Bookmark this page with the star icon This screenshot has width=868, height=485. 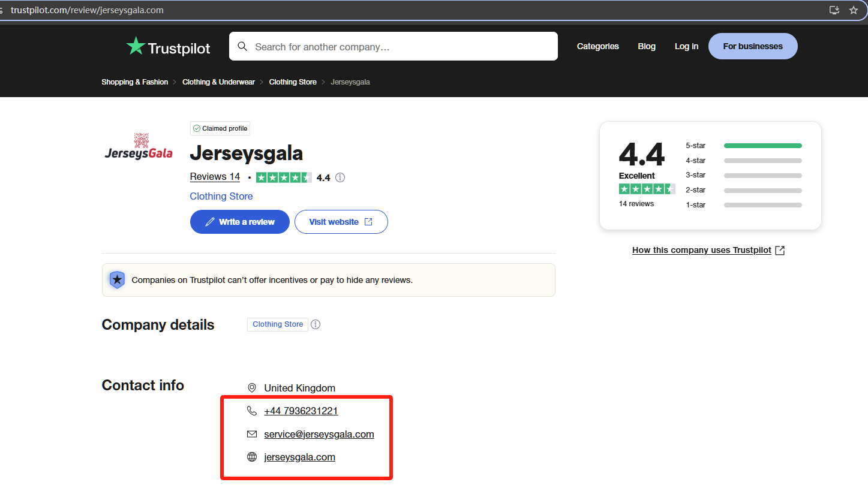(854, 10)
